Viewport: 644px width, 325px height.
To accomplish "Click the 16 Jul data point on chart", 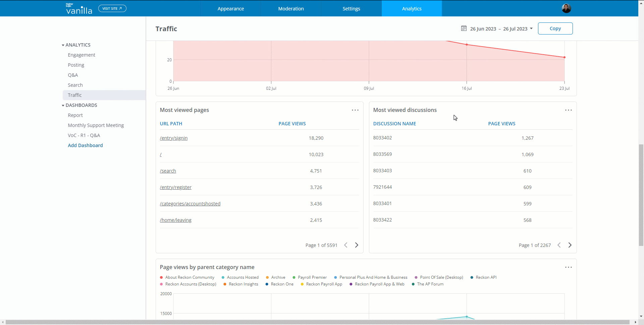I will click(467, 45).
